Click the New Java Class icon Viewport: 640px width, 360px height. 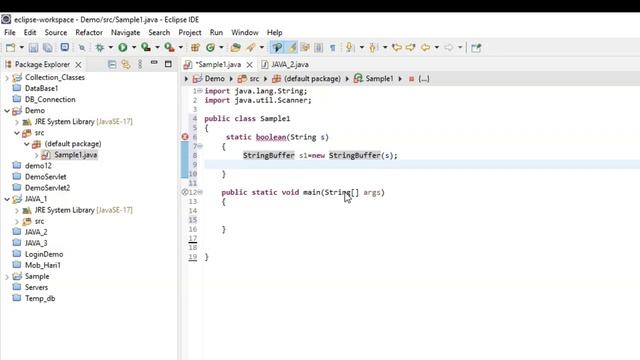210,48
